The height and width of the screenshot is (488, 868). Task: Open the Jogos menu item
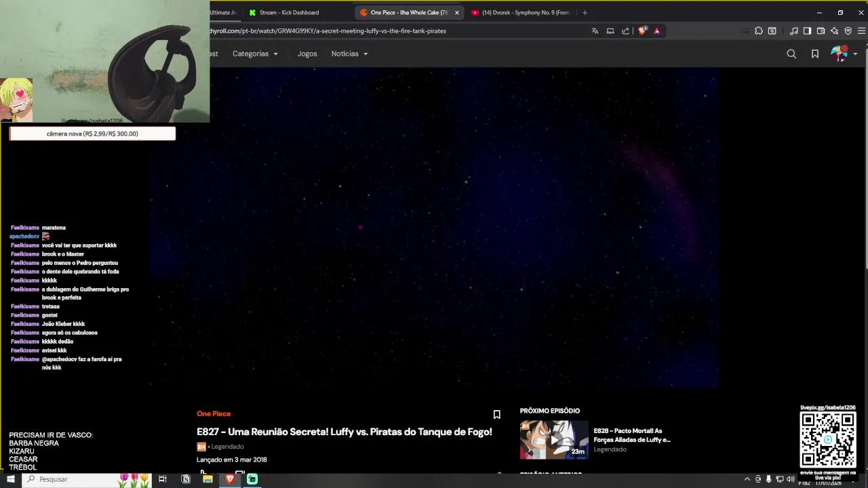click(307, 54)
